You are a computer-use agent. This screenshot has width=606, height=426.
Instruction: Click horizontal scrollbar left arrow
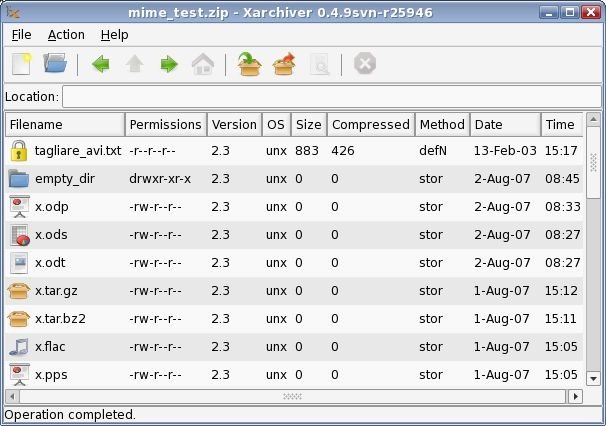12,397
